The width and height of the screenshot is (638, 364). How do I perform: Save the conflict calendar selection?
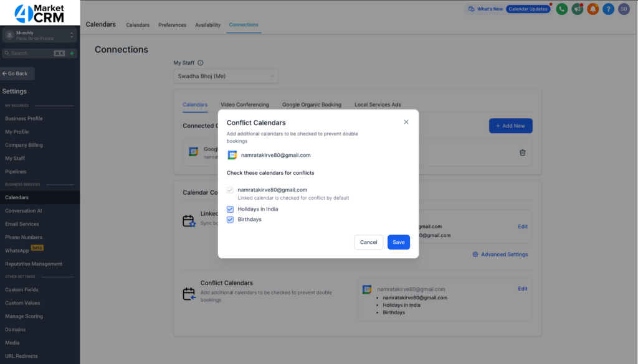(x=398, y=242)
